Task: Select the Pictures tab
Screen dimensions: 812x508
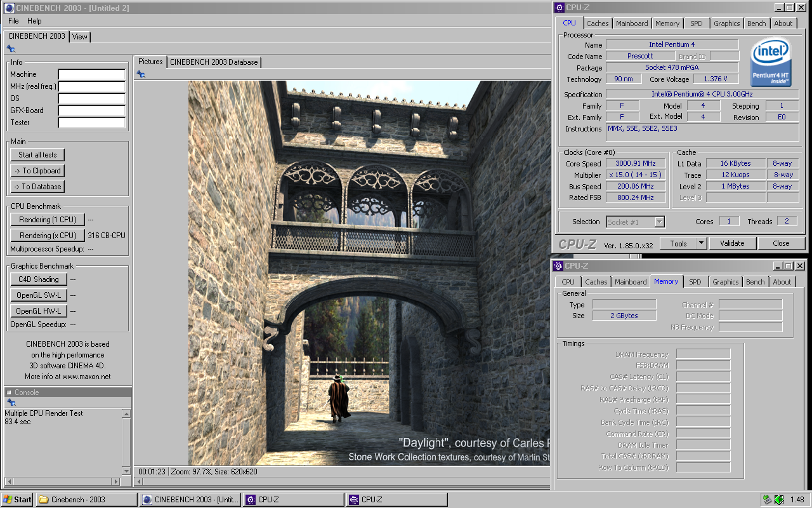Action: [x=150, y=62]
